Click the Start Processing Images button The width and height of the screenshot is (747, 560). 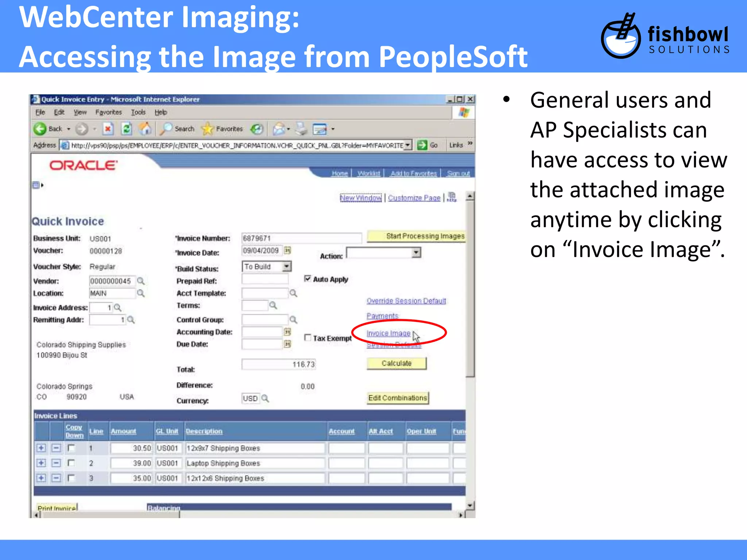[x=416, y=236]
